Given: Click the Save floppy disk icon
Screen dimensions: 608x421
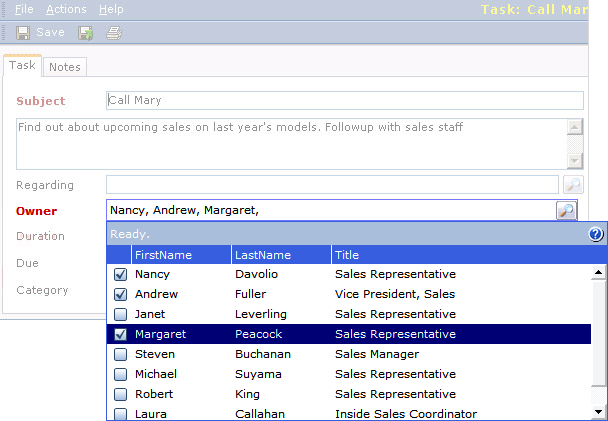Looking at the screenshot, I should [x=23, y=33].
